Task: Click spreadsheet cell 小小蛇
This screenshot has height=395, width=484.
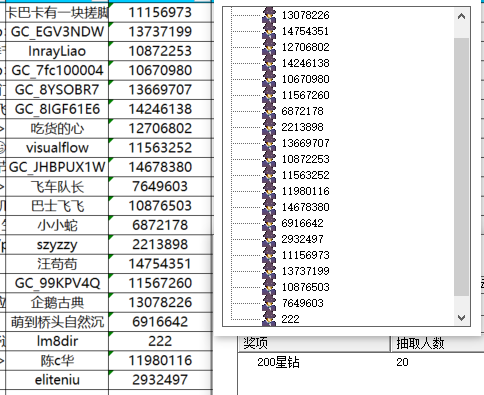Action: [x=57, y=225]
